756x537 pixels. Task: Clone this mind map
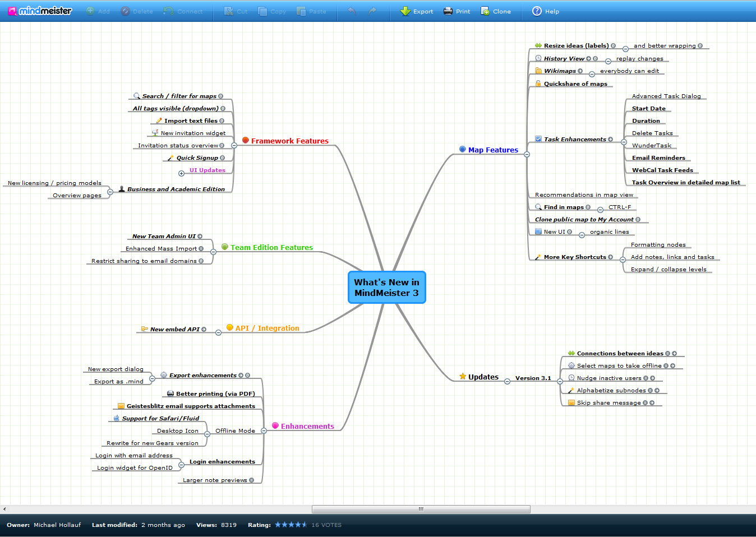[496, 11]
